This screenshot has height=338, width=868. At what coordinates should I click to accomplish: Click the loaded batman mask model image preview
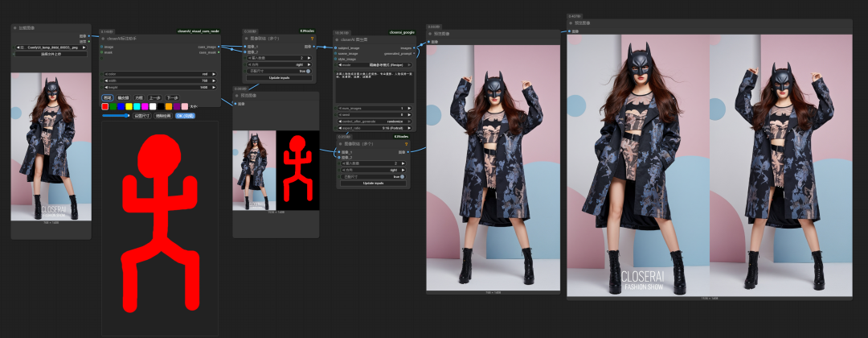(x=51, y=146)
